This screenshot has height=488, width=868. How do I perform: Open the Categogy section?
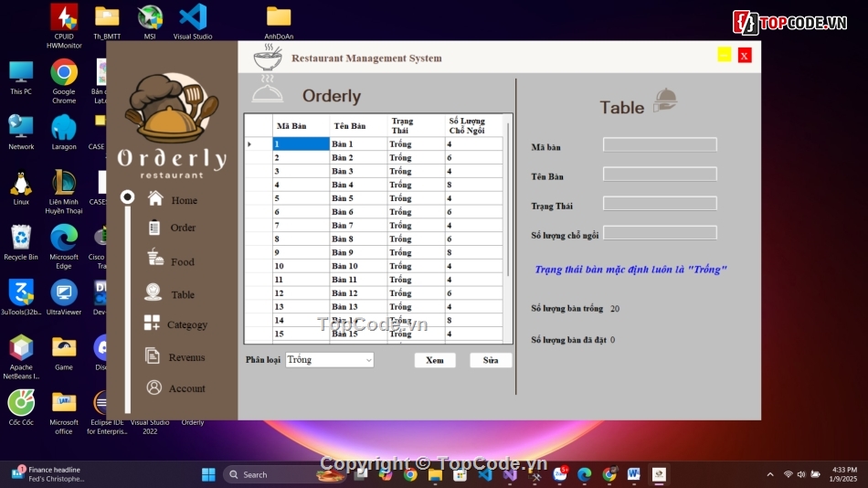[x=187, y=324]
